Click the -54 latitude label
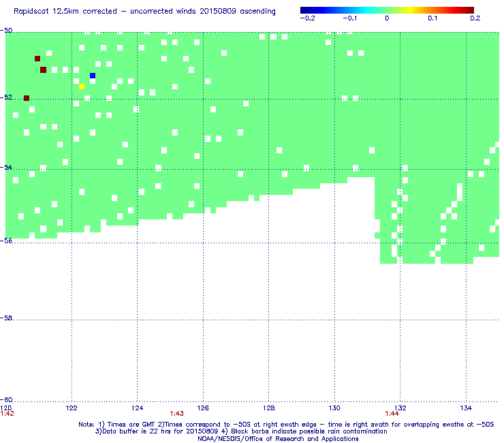The height and width of the screenshot is (443, 504). click(6, 167)
